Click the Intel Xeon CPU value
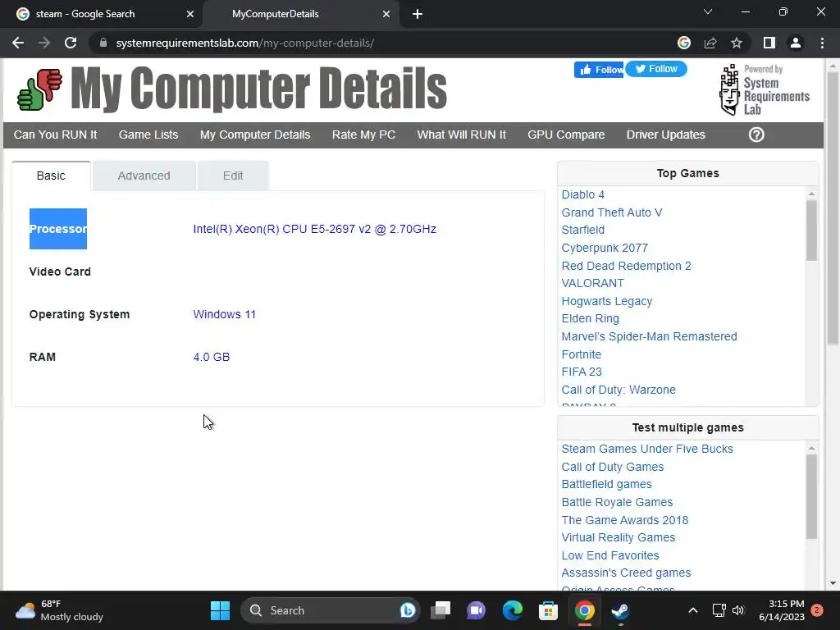 coord(314,230)
